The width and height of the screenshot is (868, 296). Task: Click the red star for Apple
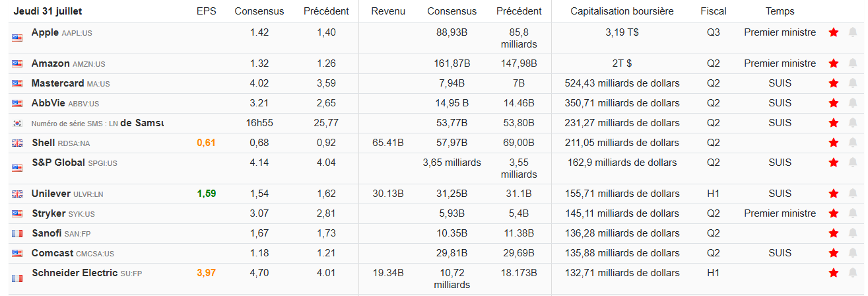point(834,32)
